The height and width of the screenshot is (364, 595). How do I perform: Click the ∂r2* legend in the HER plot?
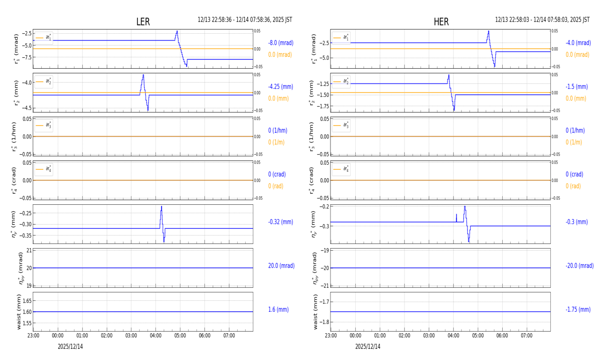(341, 81)
